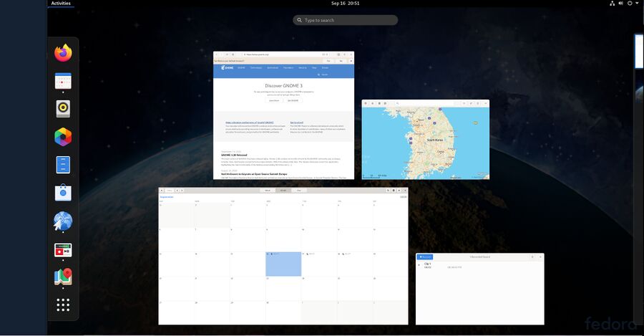Select the Clip 1 row in Sound Recorder

(479, 266)
